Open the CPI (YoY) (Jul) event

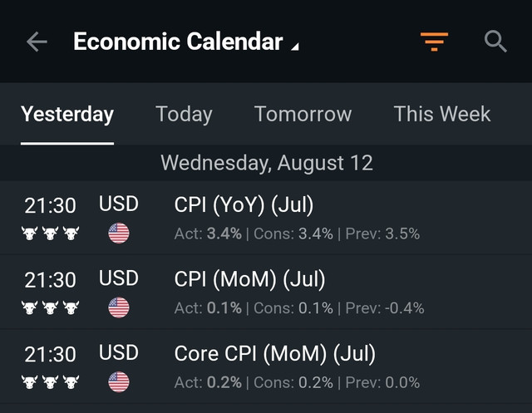click(266, 218)
